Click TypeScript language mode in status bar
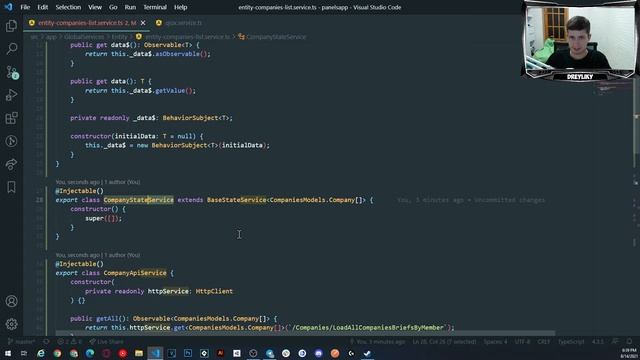Image resolution: width=640 pixels, height=360 pixels. pos(571,341)
